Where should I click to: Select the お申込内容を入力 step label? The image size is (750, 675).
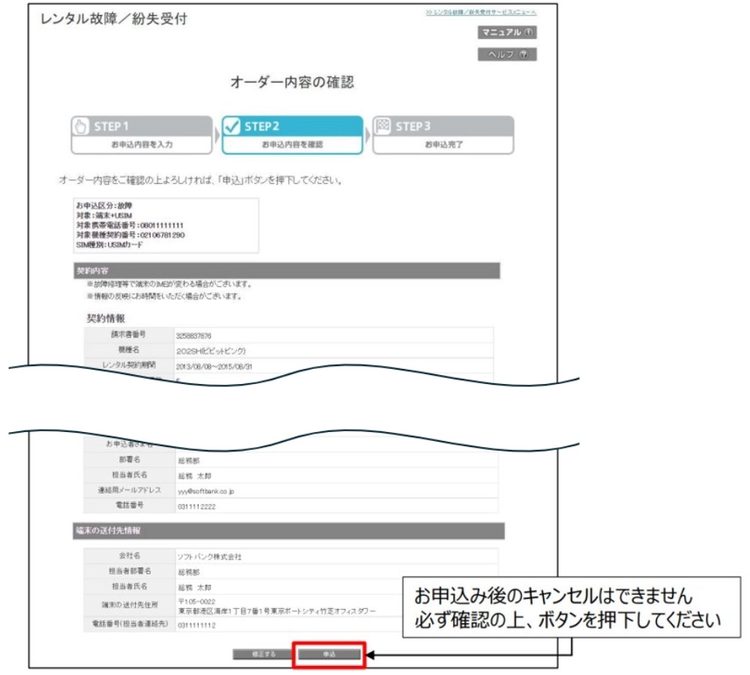[x=142, y=144]
